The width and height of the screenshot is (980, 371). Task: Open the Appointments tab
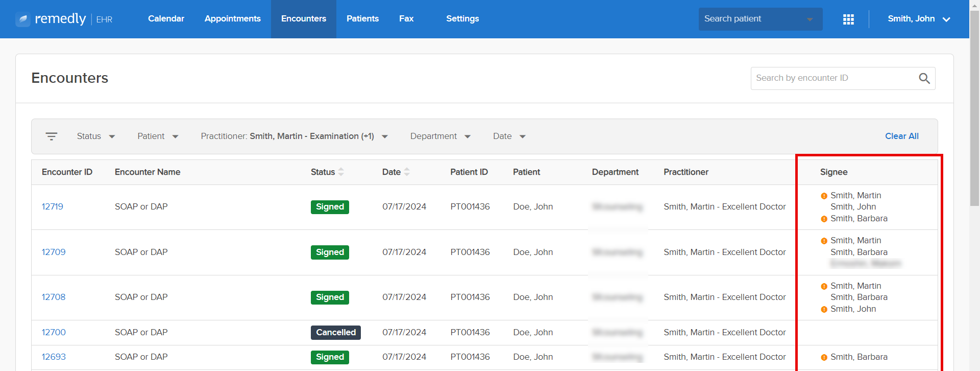point(233,19)
